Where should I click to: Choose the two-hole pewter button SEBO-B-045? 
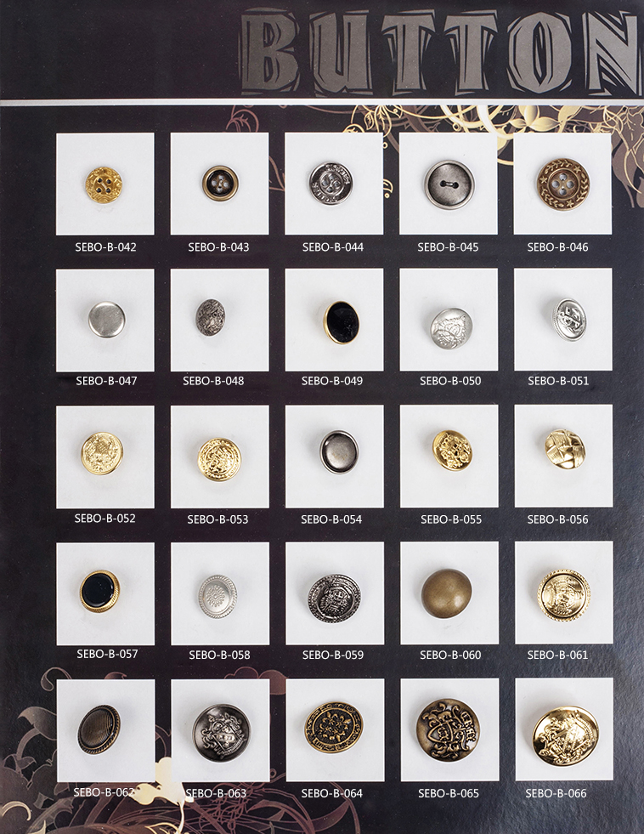click(x=449, y=184)
